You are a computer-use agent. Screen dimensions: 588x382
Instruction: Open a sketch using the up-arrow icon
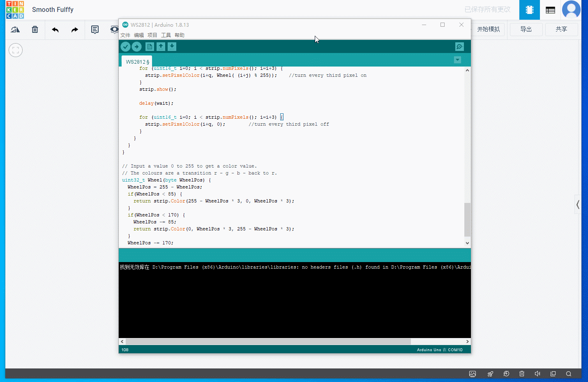tap(161, 47)
